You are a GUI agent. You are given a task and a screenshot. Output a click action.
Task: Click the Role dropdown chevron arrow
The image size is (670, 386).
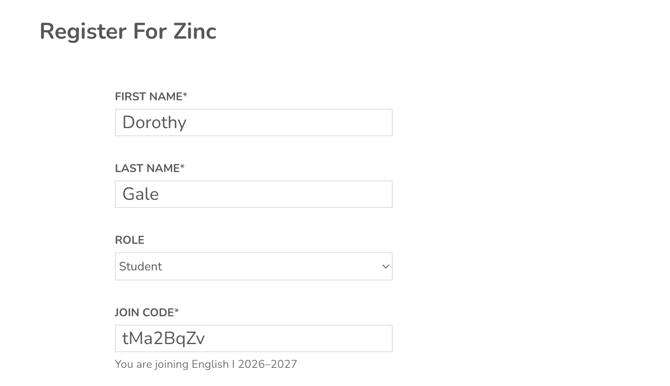(385, 266)
